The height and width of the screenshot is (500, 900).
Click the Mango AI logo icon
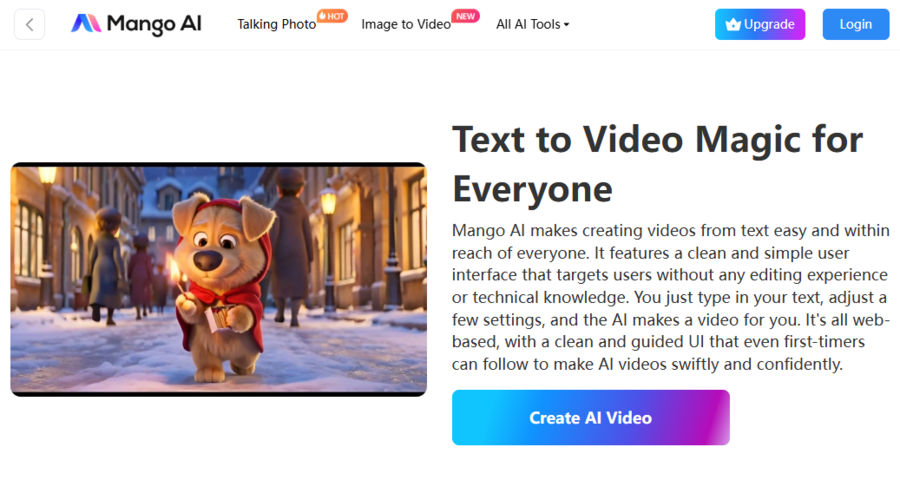pos(86,24)
